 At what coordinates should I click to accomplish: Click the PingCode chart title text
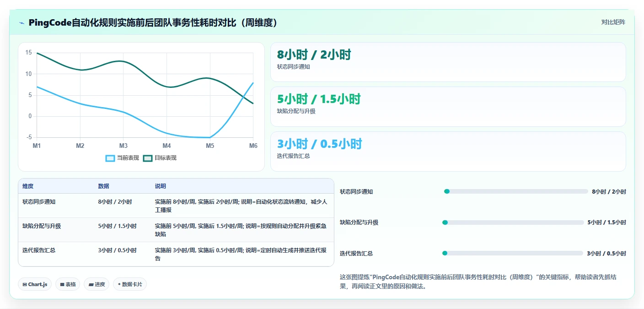153,23
